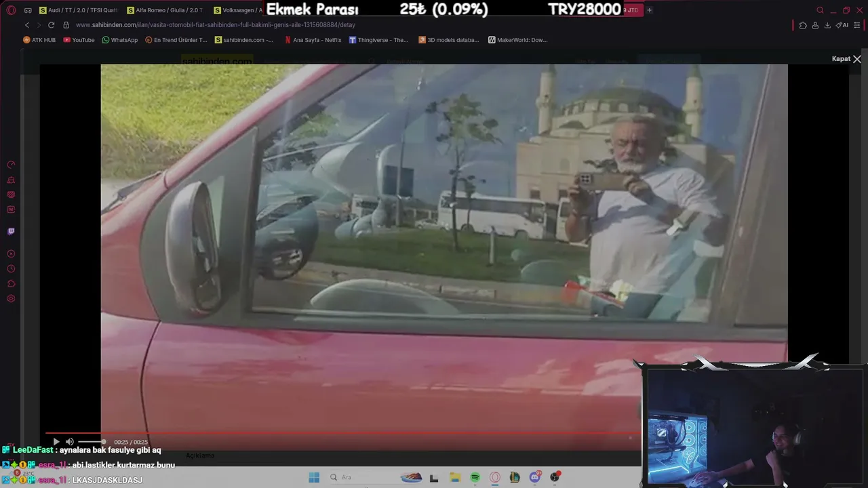
Task: Go back to the previous page
Action: [x=27, y=25]
